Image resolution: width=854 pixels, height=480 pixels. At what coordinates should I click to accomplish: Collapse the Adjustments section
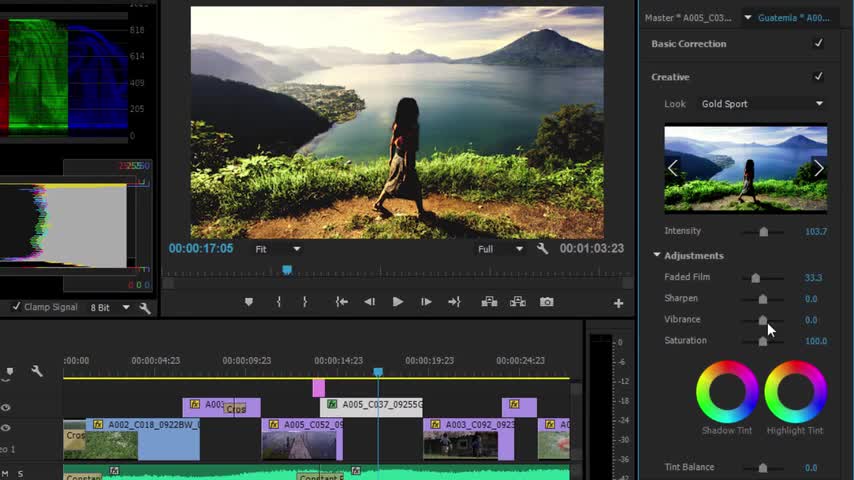pyautogui.click(x=656, y=255)
